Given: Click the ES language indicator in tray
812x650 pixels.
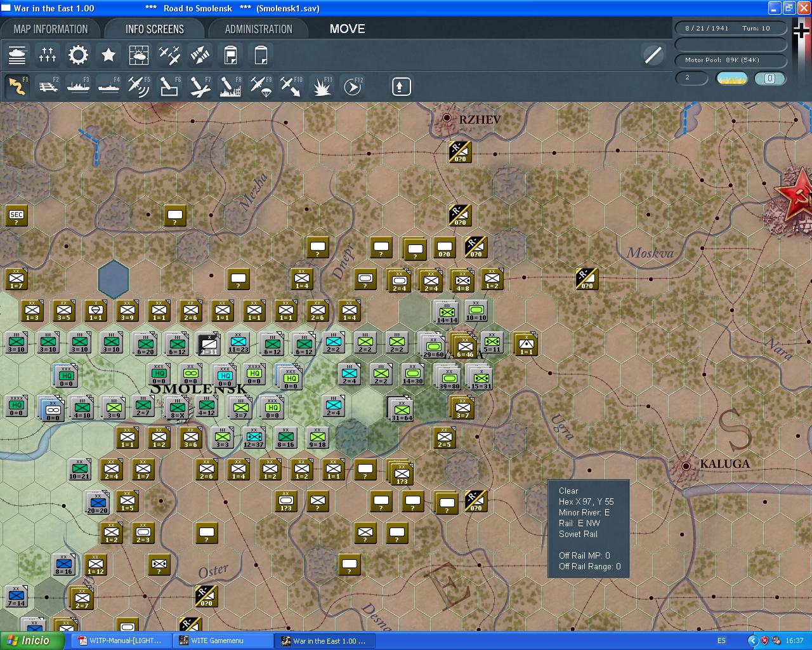Looking at the screenshot, I should coord(721,640).
